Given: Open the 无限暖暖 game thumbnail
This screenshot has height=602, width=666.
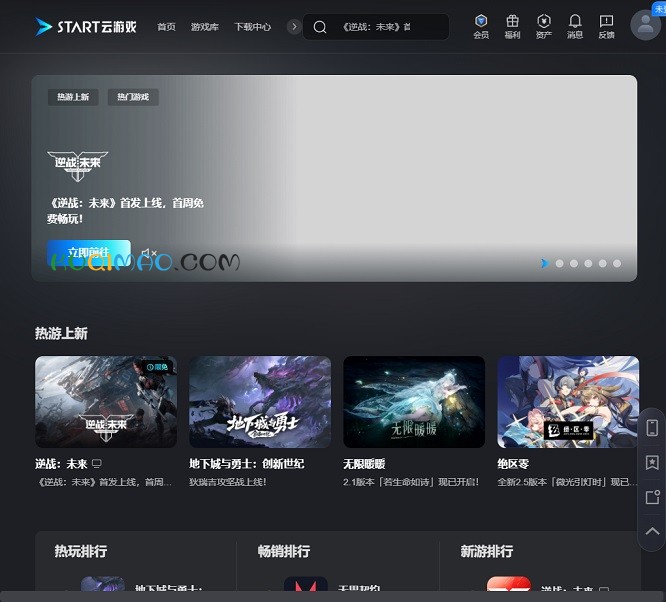Looking at the screenshot, I should 414,402.
